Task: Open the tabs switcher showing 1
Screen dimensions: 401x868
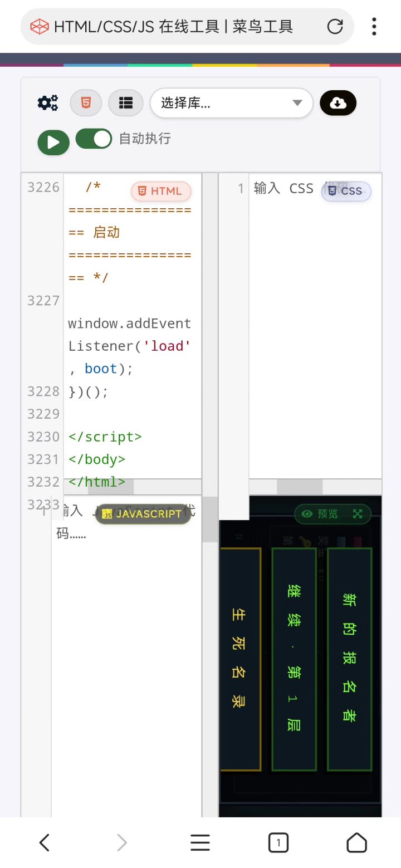Action: (x=278, y=842)
